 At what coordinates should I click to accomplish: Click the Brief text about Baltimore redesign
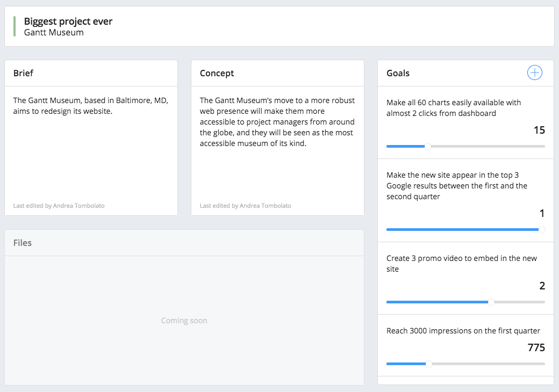(90, 106)
